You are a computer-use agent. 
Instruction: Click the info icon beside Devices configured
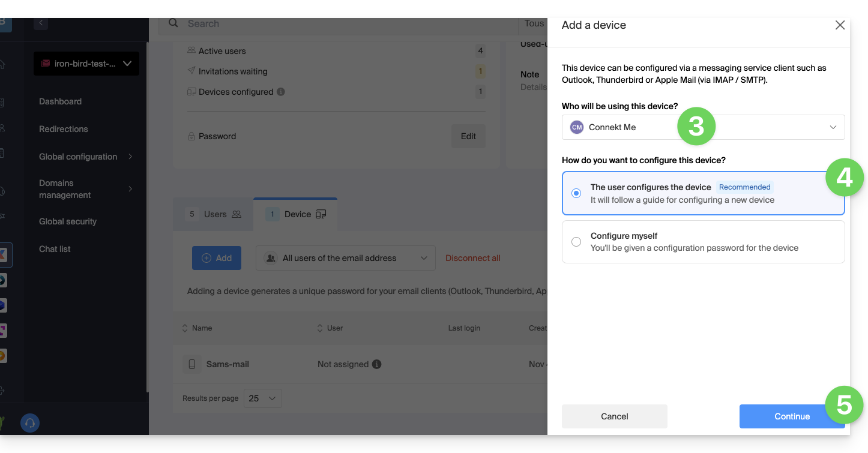click(x=281, y=92)
